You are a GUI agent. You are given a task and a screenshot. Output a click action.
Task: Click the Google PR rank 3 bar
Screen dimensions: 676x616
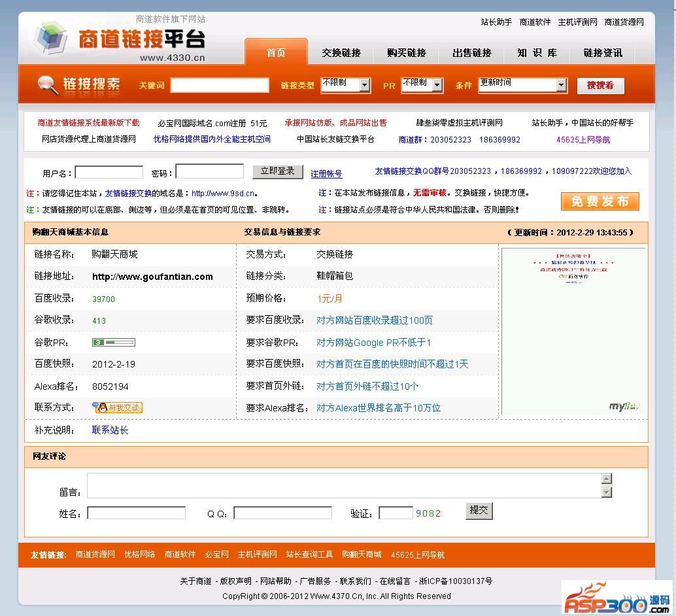pyautogui.click(x=114, y=343)
